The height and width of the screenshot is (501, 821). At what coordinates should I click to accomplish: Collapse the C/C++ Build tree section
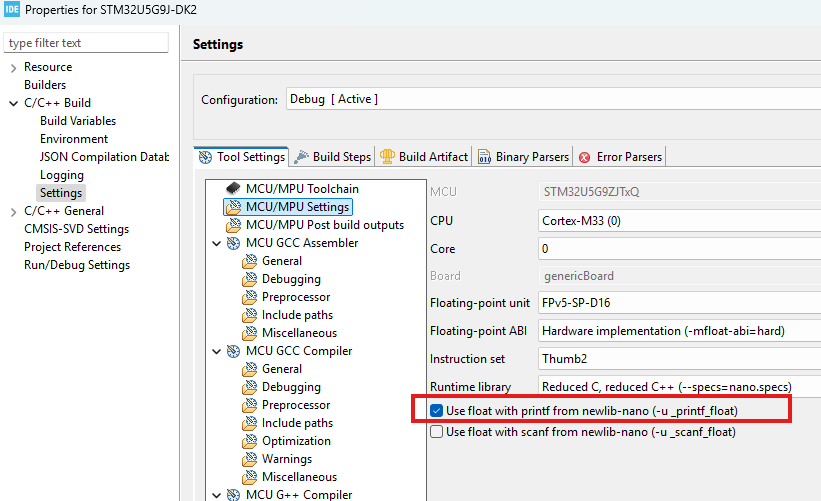(14, 103)
